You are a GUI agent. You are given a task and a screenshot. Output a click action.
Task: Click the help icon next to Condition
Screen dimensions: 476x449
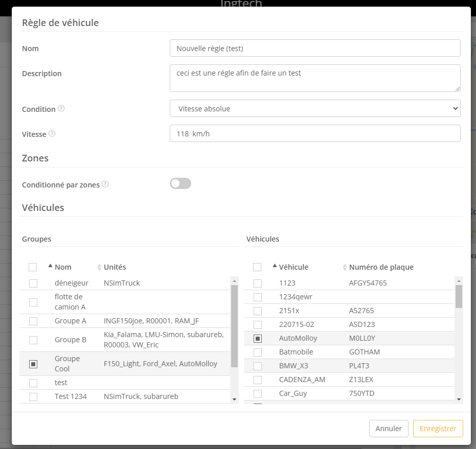click(x=61, y=109)
